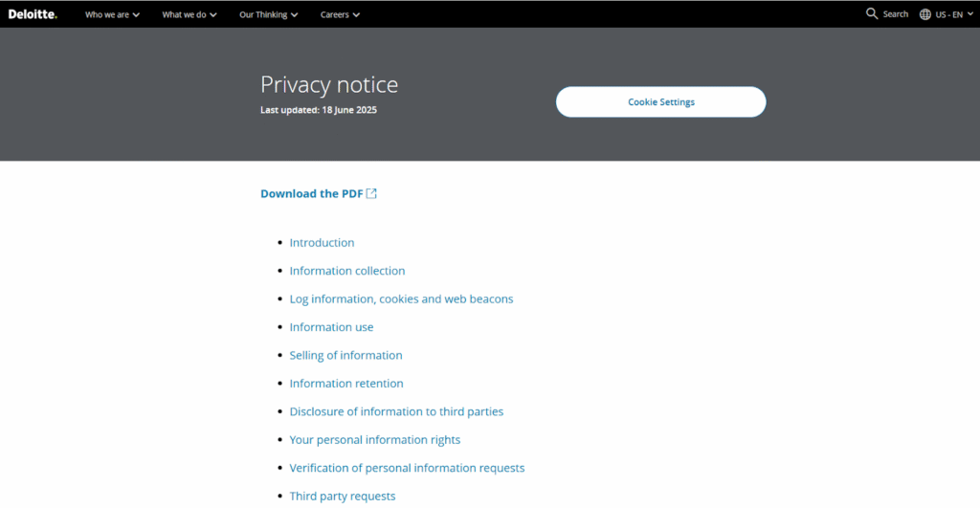Click the search magnifier icon
This screenshot has width=980, height=508.
872,14
